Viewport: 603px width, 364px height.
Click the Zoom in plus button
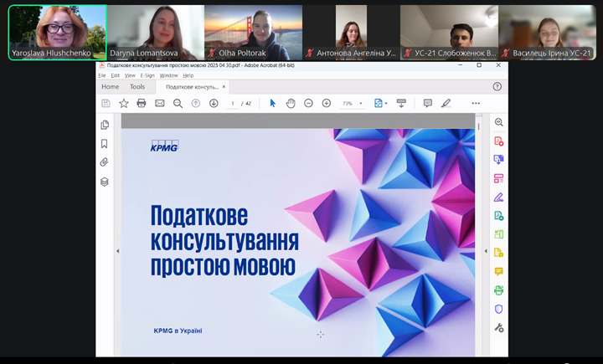point(327,103)
